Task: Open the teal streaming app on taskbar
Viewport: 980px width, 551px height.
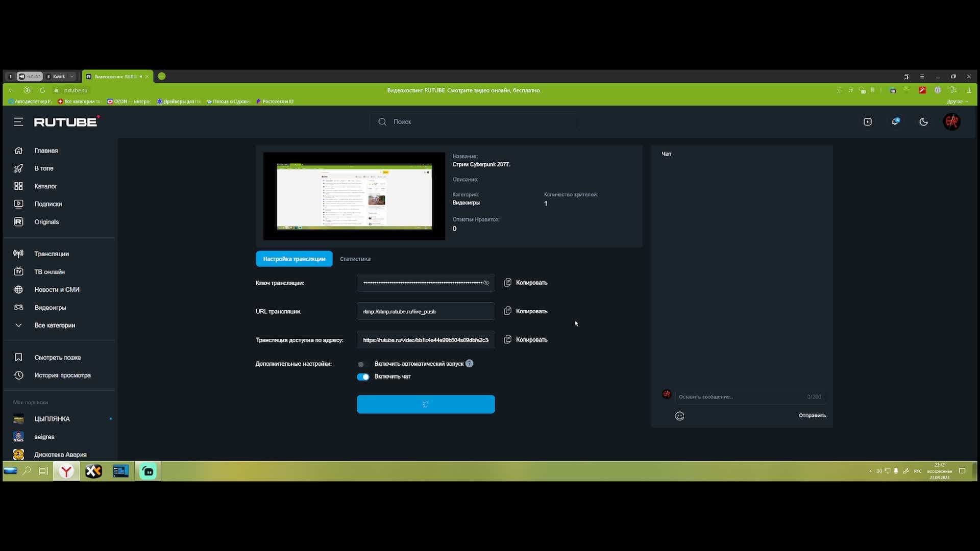Action: coord(148,471)
